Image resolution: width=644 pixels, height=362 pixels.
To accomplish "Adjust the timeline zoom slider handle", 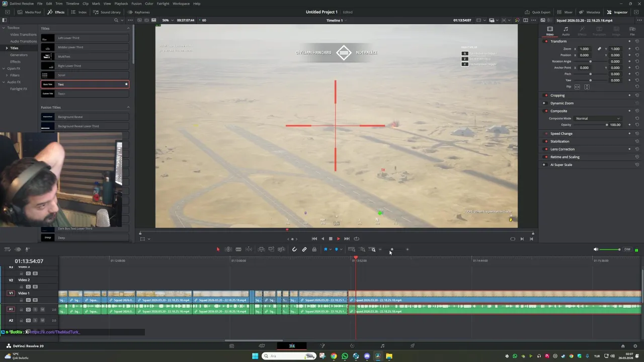I will pos(392,249).
